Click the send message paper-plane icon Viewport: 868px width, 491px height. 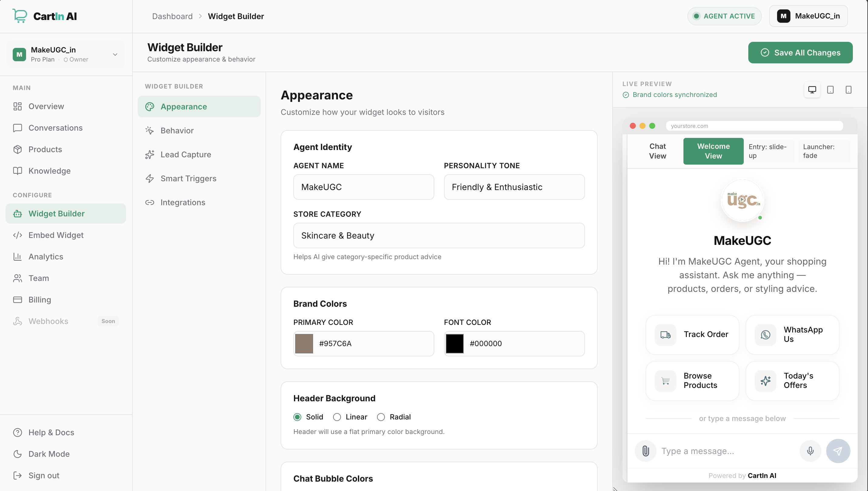coord(838,451)
